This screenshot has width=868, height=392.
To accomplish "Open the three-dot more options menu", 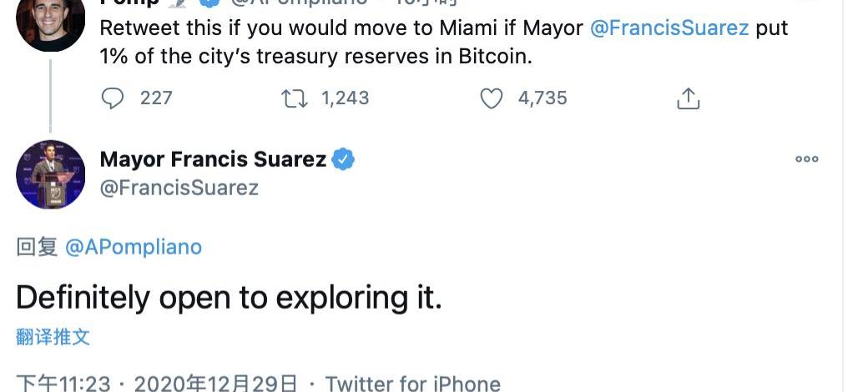I will [806, 159].
